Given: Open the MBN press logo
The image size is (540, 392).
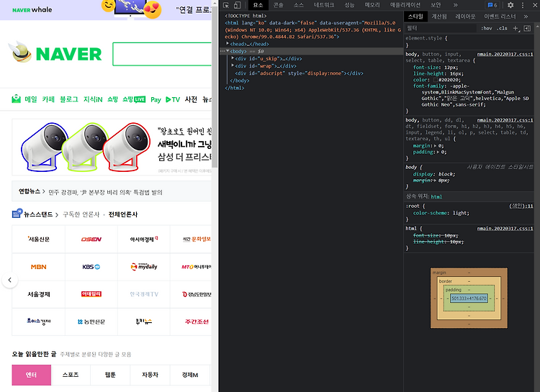Looking at the screenshot, I should (x=39, y=267).
